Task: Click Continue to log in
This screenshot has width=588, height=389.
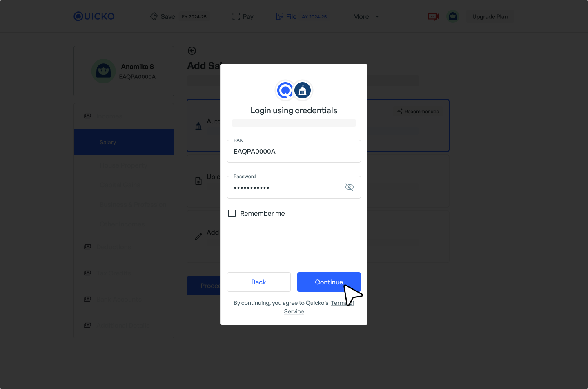Action: point(329,282)
